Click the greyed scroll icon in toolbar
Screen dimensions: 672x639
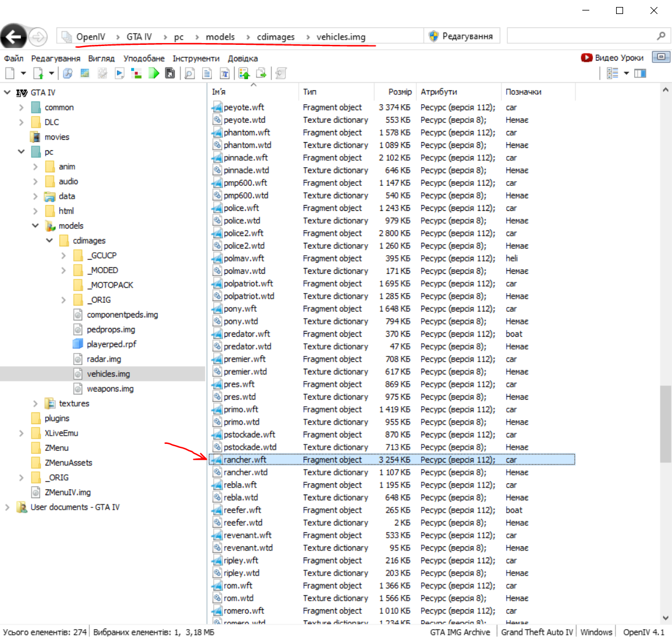pos(281,73)
